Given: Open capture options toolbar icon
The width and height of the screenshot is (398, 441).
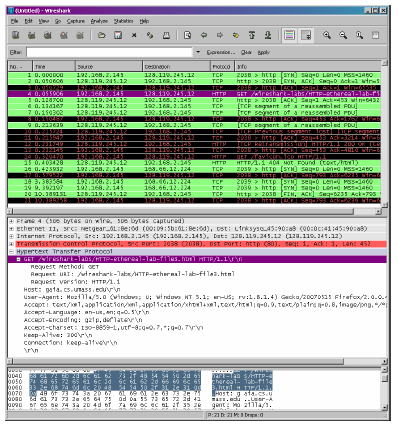Looking at the screenshot, I should 32,35.
